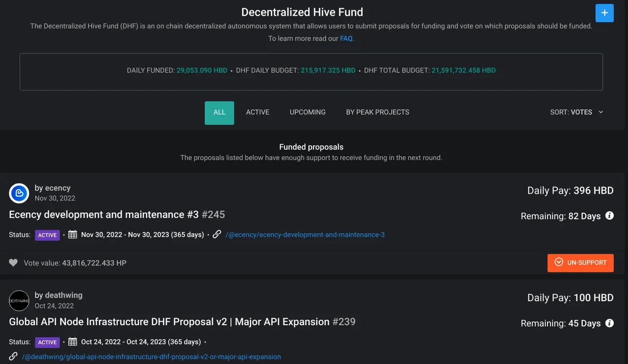The image size is (628, 364).
Task: Click the link chain icon on deathwing proposal
Action: pos(13,357)
